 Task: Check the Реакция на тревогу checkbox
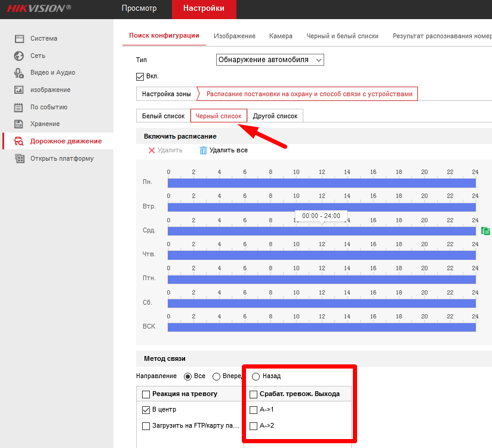tap(146, 394)
